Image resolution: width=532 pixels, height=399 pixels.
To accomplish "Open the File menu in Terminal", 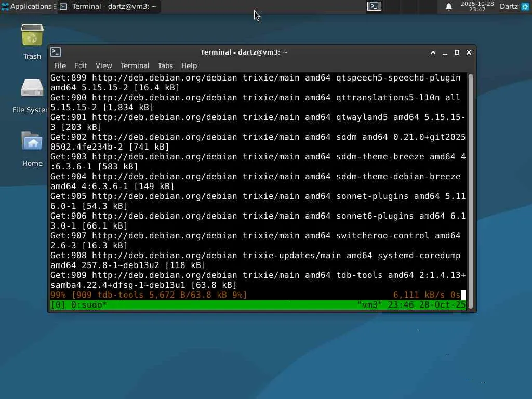I will click(60, 65).
